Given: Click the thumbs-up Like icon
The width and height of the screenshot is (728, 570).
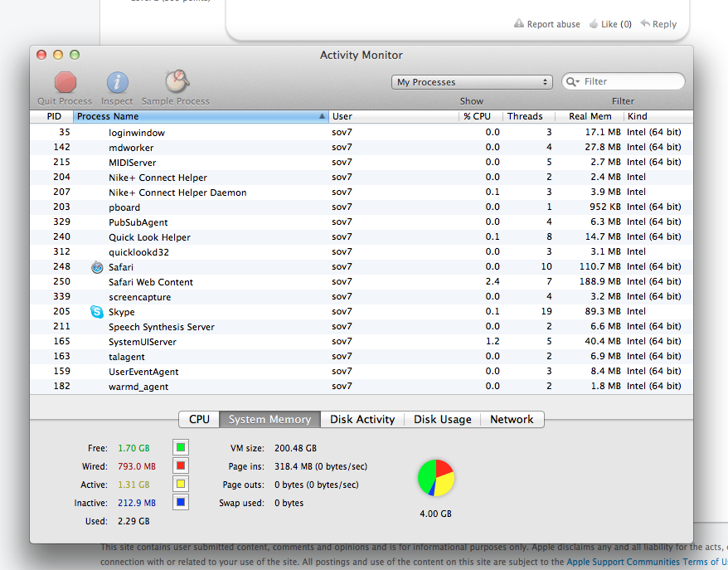Looking at the screenshot, I should click(x=594, y=24).
